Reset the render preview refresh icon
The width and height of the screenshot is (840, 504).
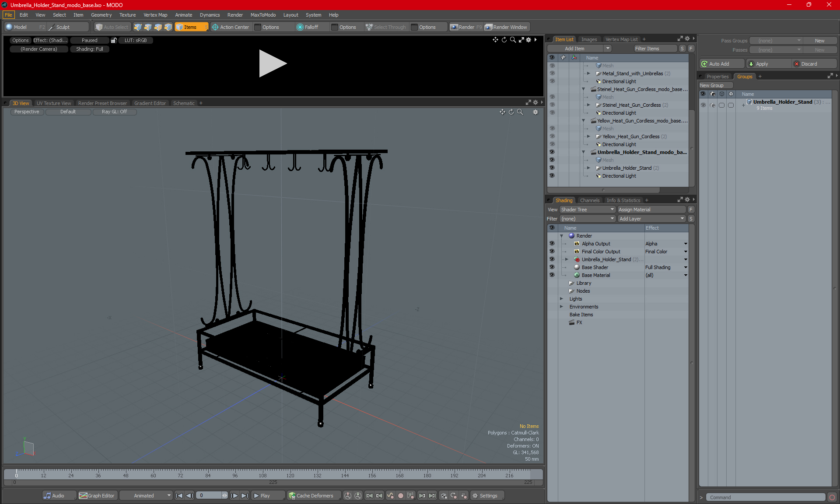pos(504,40)
